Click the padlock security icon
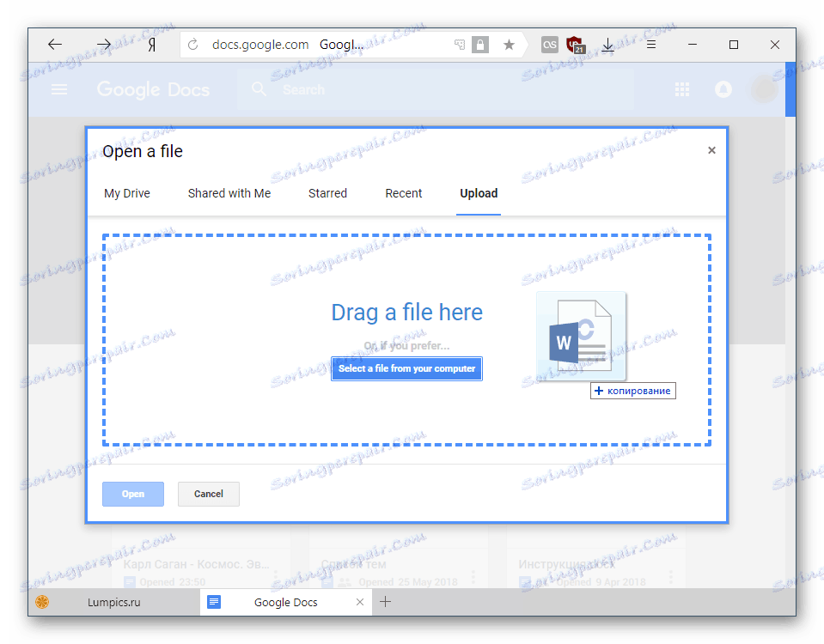The width and height of the screenshot is (824, 644). [480, 45]
